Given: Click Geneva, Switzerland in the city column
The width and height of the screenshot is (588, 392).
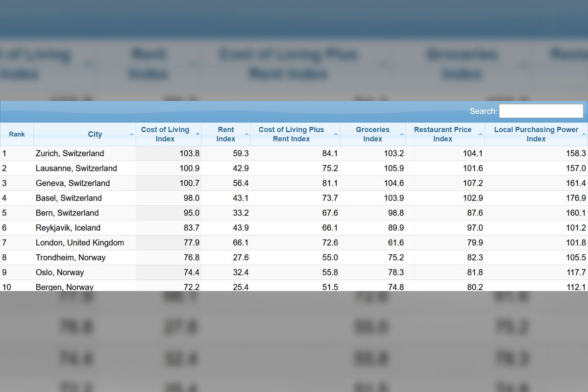Looking at the screenshot, I should tap(73, 183).
